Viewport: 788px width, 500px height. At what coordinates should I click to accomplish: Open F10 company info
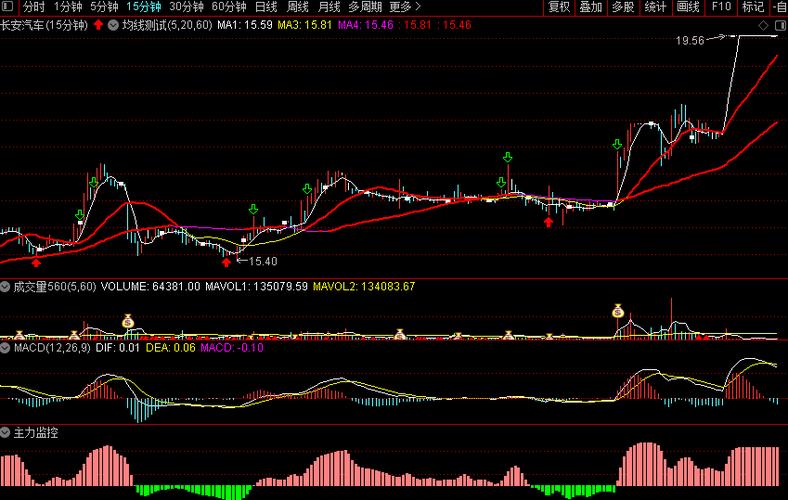(x=721, y=7)
